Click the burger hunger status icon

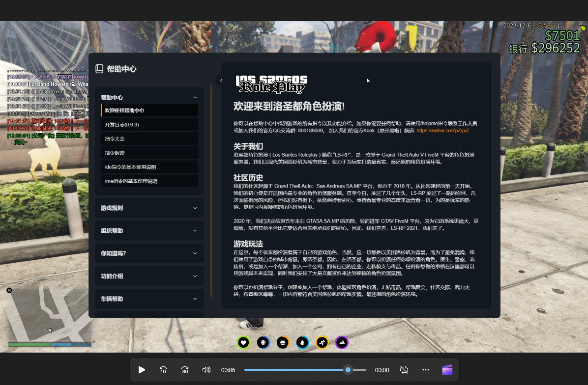click(283, 342)
